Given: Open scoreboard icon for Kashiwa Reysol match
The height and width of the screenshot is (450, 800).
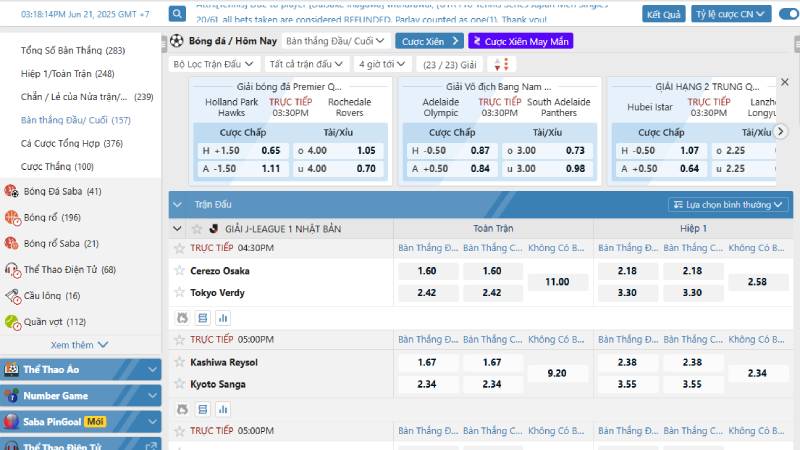Looking at the screenshot, I should tap(203, 409).
